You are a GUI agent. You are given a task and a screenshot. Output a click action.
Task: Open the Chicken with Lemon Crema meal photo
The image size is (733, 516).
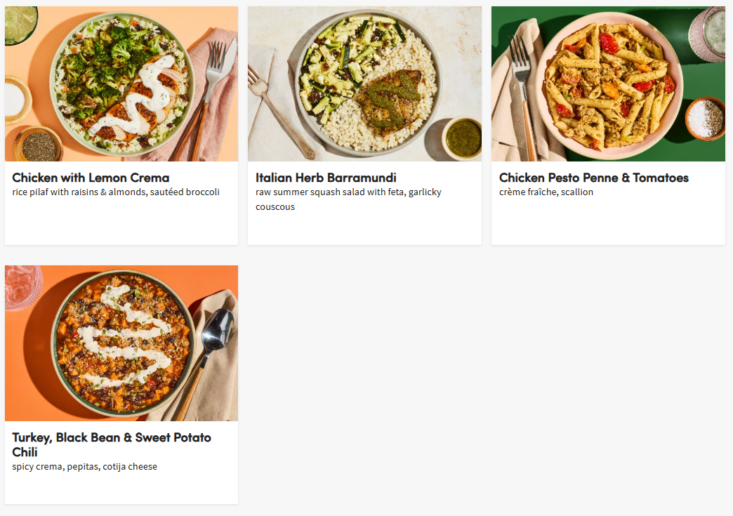[121, 83]
